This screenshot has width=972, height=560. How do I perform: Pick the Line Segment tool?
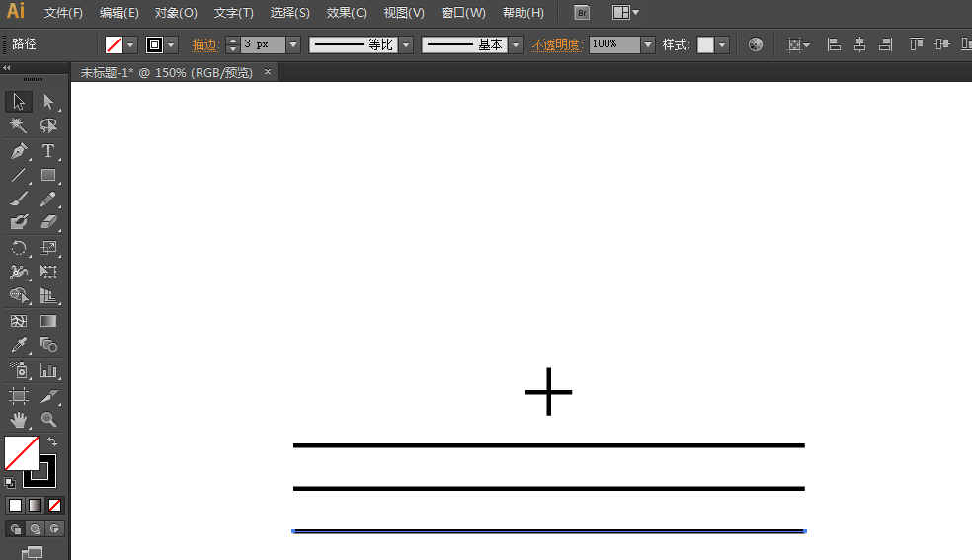[x=19, y=176]
